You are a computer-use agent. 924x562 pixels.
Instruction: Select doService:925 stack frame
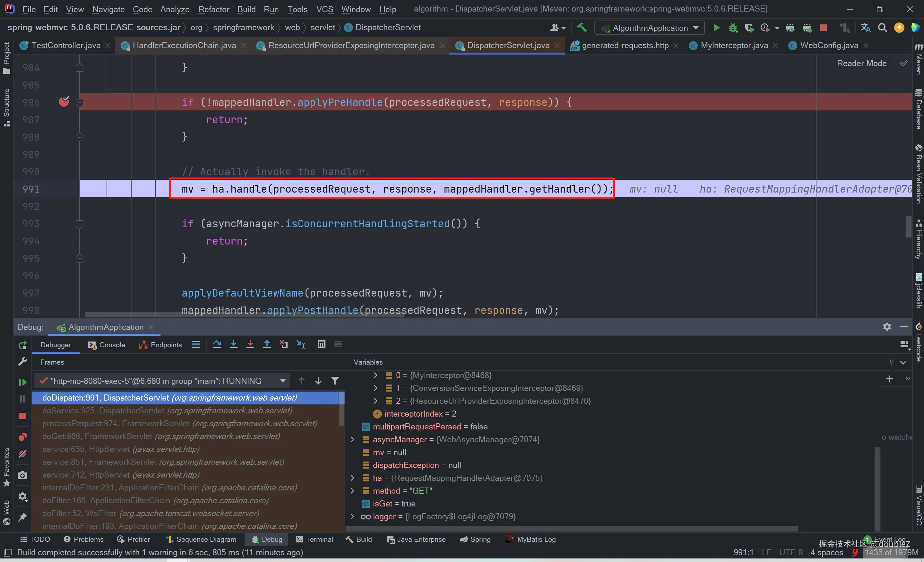click(x=167, y=411)
